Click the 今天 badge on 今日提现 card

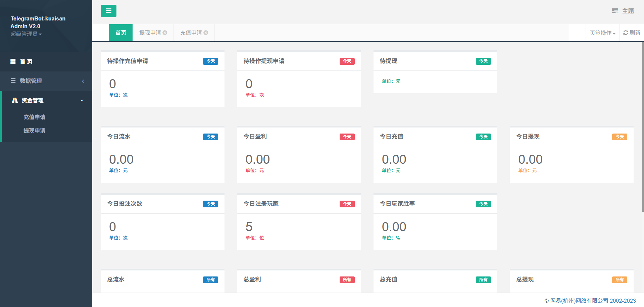coord(619,137)
